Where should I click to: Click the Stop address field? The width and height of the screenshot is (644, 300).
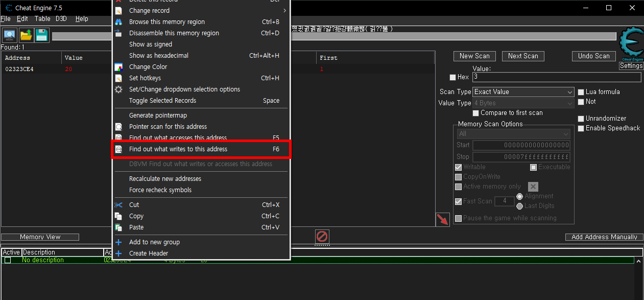(x=521, y=157)
